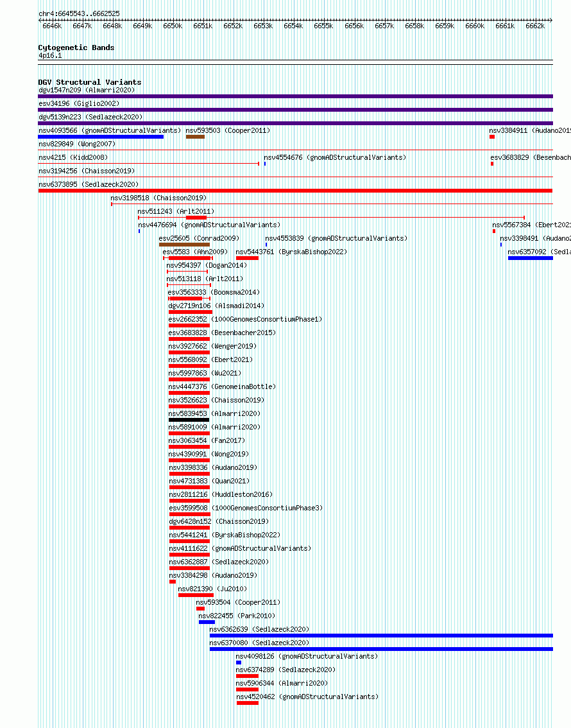Select nsv821390 (Ju2010) label
The width and height of the screenshot is (571, 728).
click(x=212, y=588)
